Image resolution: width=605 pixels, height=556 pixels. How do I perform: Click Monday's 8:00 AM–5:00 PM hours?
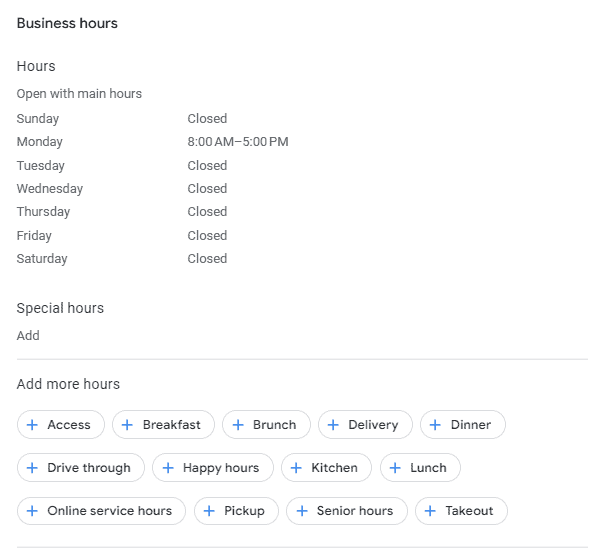(x=238, y=142)
